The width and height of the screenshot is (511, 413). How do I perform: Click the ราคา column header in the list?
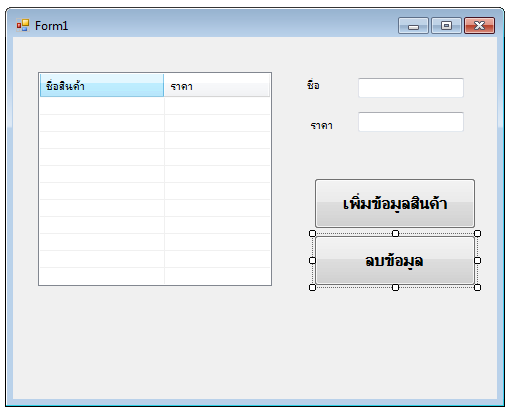217,86
